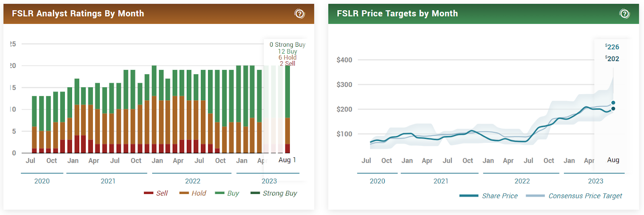The width and height of the screenshot is (644, 215).
Task: Click the $200 axis label
Action: coord(344,109)
